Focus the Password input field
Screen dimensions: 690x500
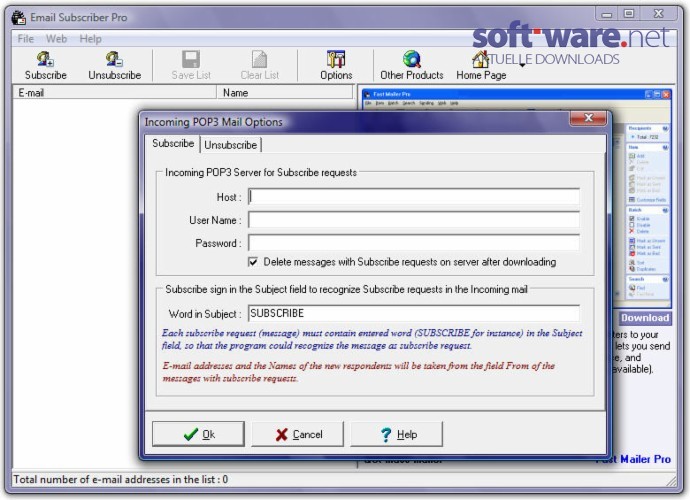(x=414, y=243)
